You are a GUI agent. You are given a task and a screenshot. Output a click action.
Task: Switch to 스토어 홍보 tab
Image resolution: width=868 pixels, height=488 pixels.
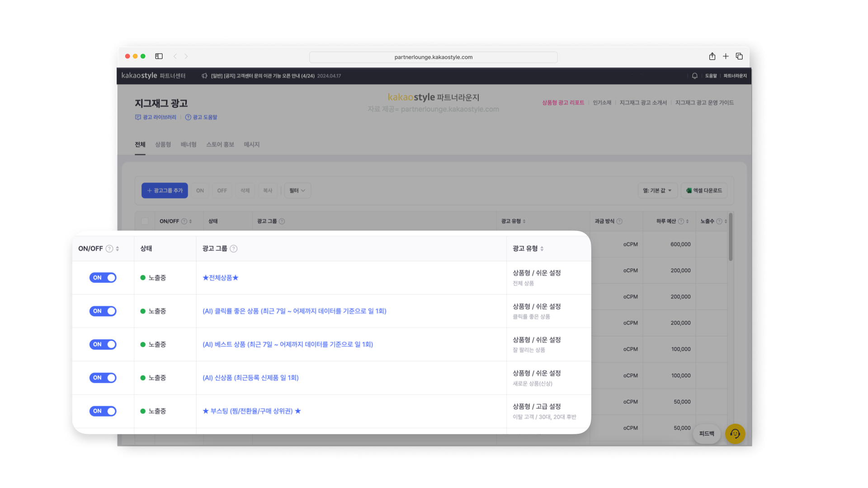pyautogui.click(x=220, y=145)
